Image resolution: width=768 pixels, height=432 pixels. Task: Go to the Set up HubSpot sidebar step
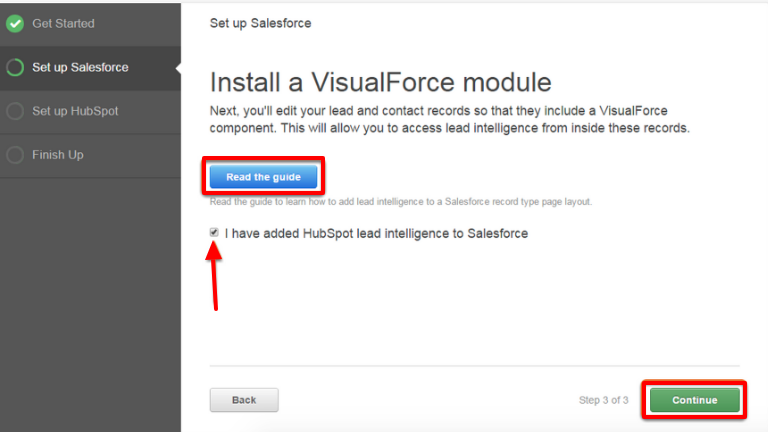point(75,111)
